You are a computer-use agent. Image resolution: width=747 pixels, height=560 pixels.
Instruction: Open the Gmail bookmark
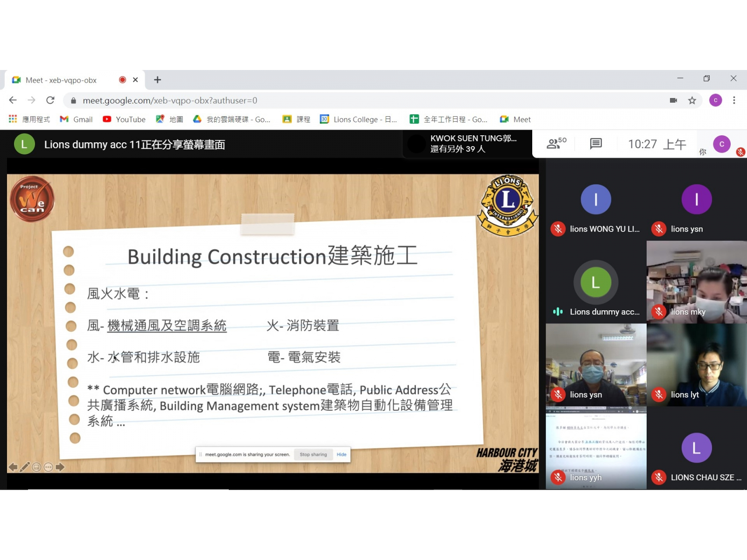[77, 119]
